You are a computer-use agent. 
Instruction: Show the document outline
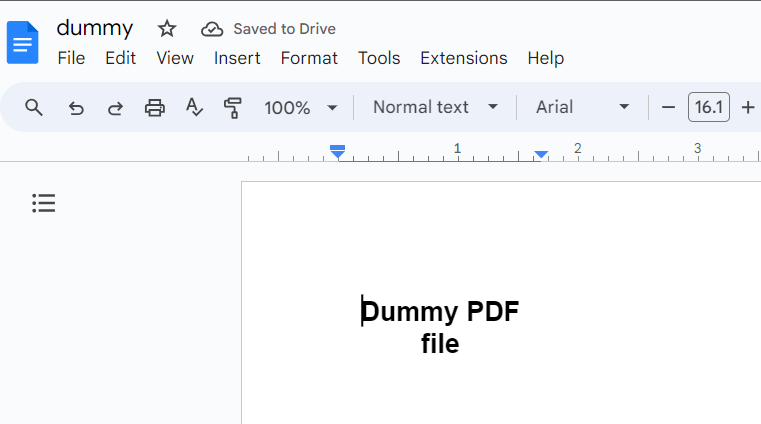coord(44,203)
